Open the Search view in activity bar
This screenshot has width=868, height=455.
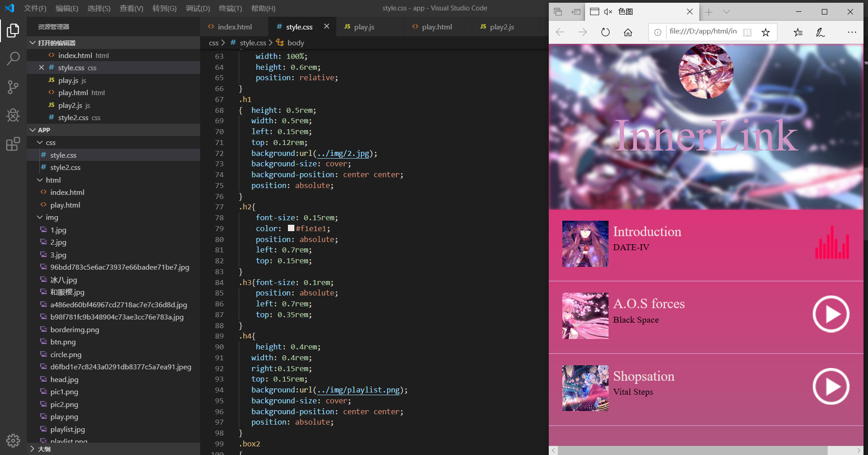click(x=13, y=58)
